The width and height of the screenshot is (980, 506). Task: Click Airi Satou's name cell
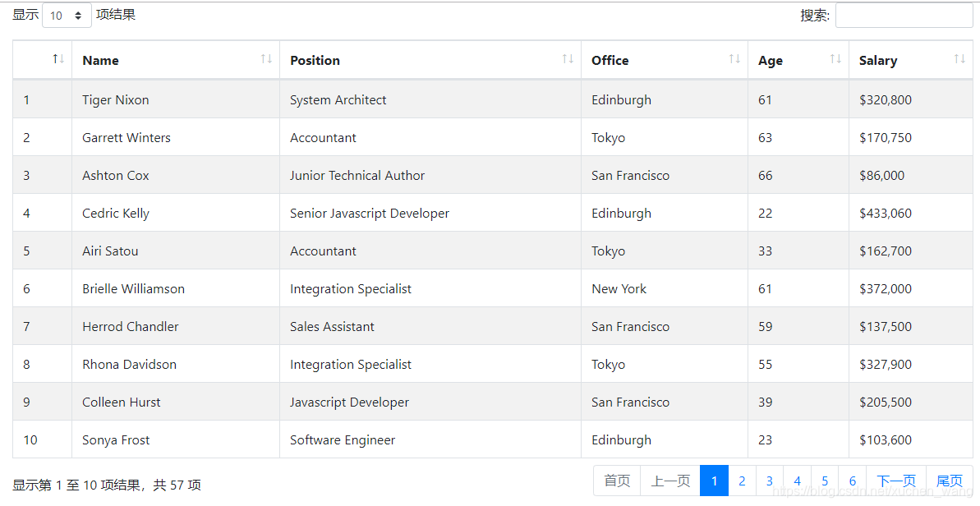[109, 251]
